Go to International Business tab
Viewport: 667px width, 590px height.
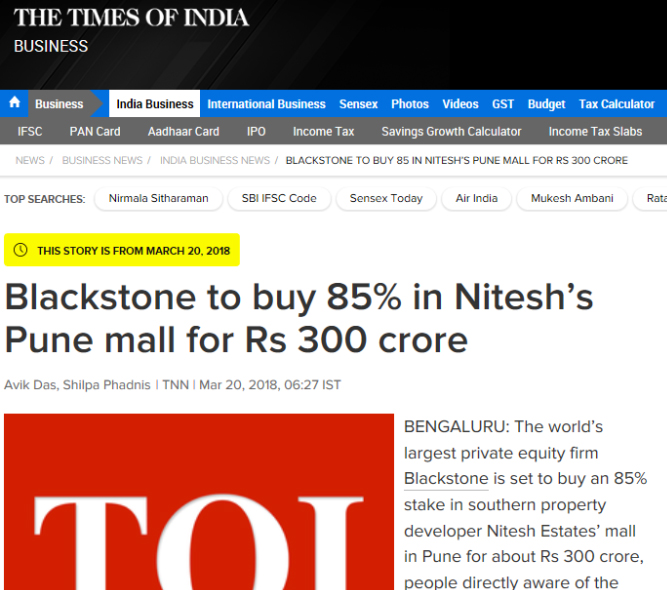(266, 104)
